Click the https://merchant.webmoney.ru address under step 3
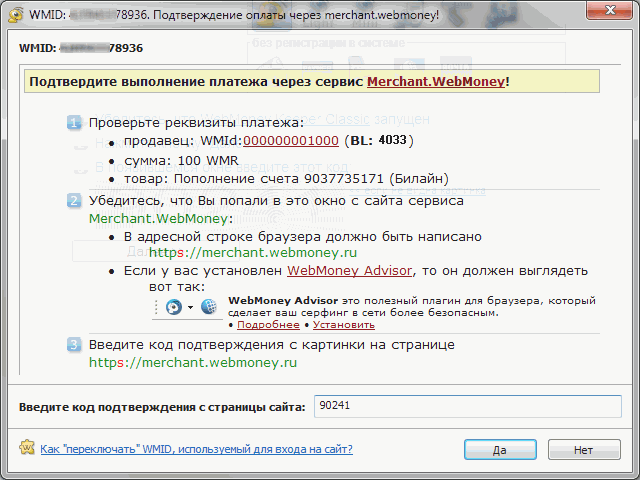 pos(193,362)
